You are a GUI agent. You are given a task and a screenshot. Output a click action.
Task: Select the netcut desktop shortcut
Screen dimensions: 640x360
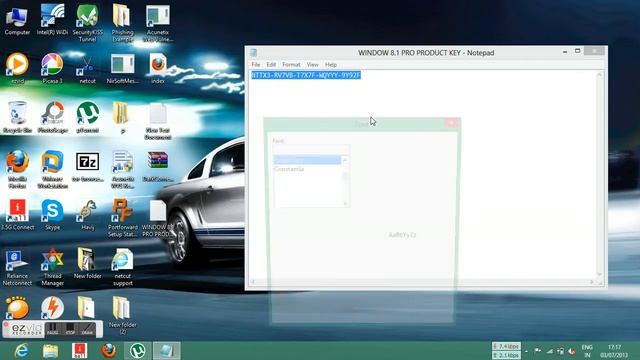pos(87,69)
